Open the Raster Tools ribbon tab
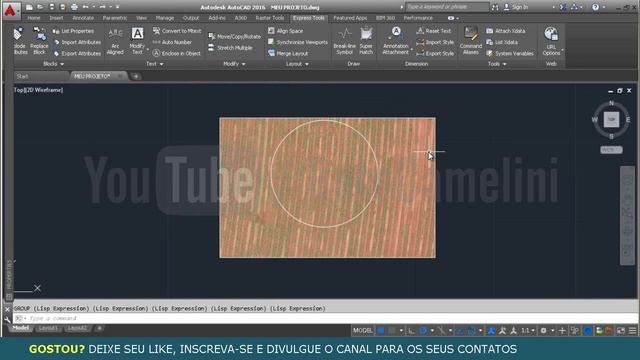Image resolution: width=640 pixels, height=360 pixels. (269, 18)
